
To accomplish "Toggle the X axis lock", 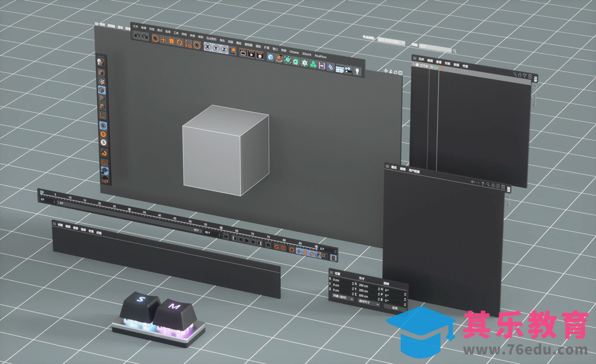I will point(207,46).
